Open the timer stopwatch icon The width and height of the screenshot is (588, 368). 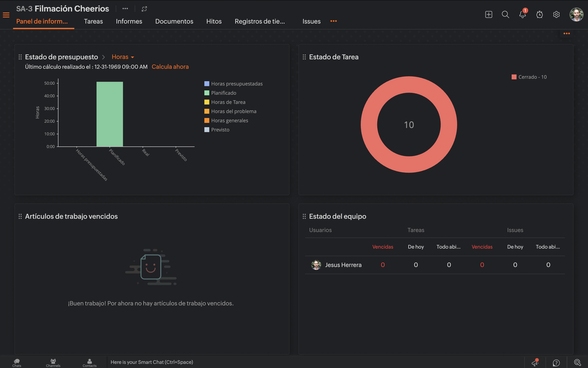(x=539, y=14)
